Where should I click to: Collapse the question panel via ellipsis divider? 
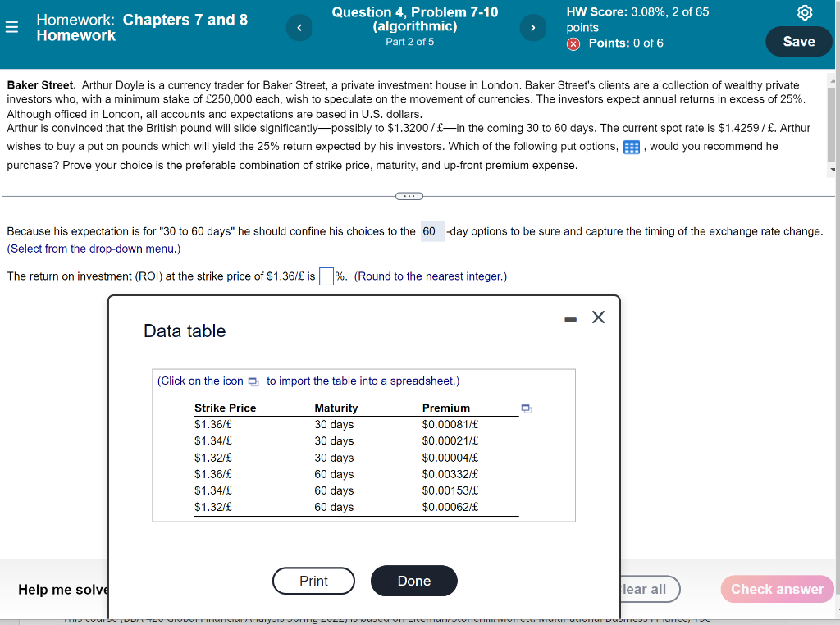[x=409, y=195]
